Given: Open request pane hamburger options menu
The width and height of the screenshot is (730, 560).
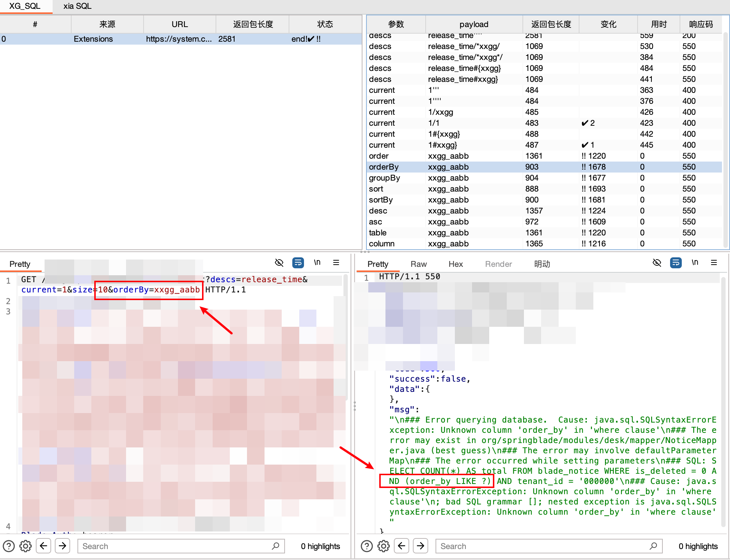Looking at the screenshot, I should (336, 262).
